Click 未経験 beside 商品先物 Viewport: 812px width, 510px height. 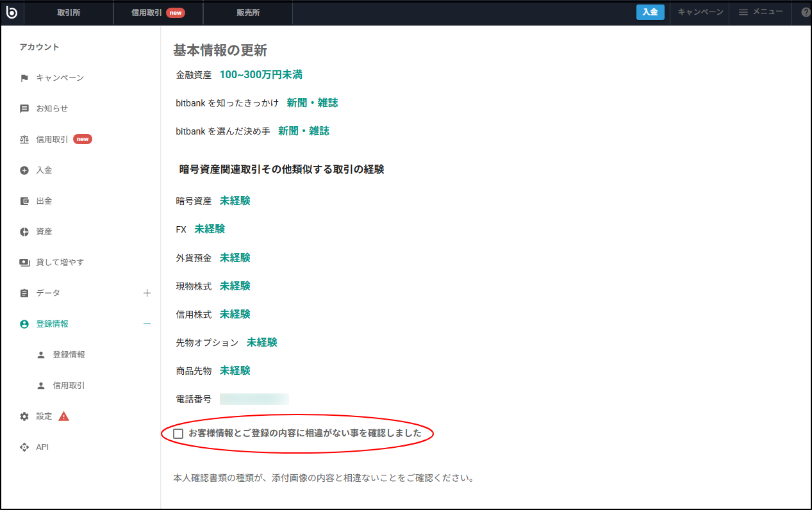pos(235,371)
